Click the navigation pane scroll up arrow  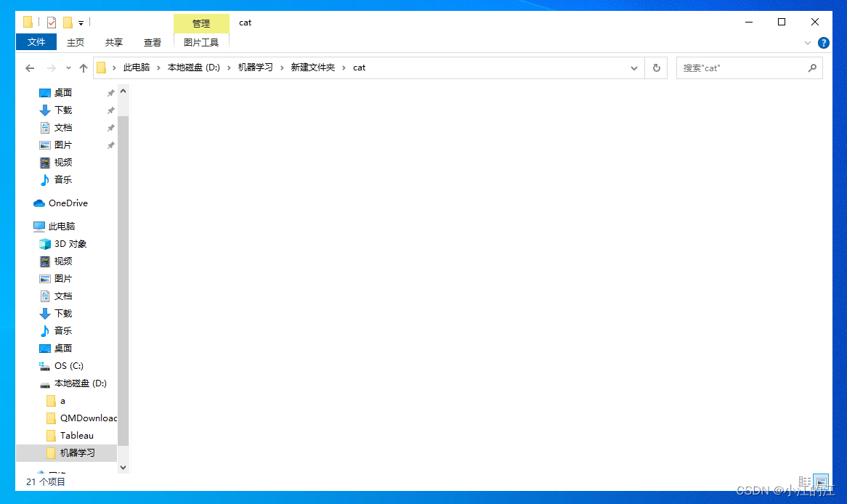[123, 92]
